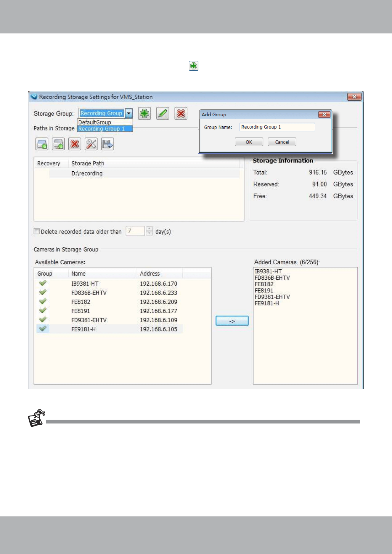Click address 192.168.6.109

pyautogui.click(x=158, y=320)
